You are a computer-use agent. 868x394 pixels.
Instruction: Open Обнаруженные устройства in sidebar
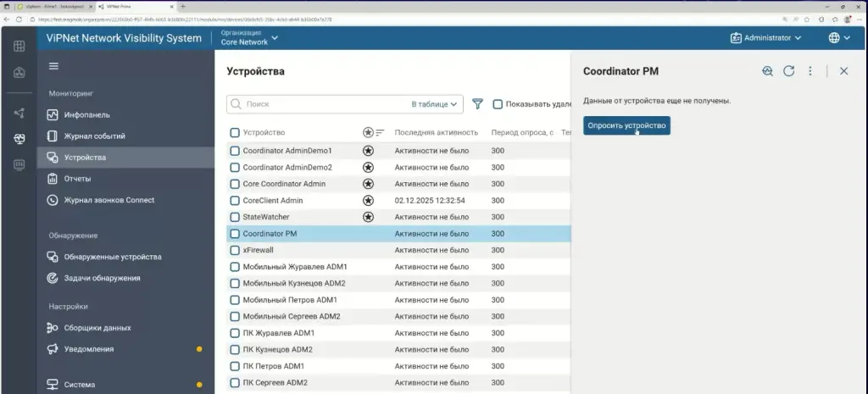coord(125,257)
